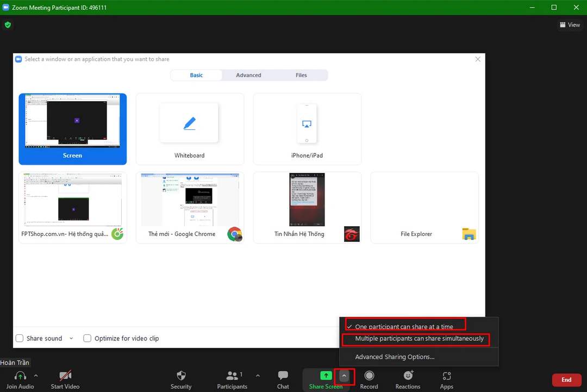Select the FPTShop.com.vn window thumbnail
The image size is (587, 392).
pos(73,208)
